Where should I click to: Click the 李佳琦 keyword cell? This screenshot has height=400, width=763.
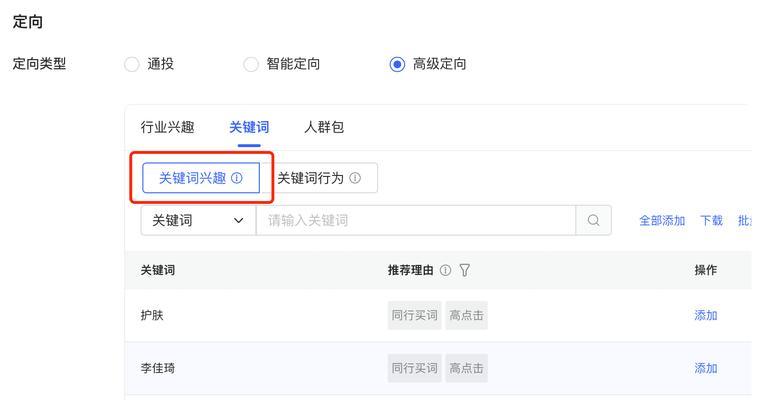pos(158,368)
